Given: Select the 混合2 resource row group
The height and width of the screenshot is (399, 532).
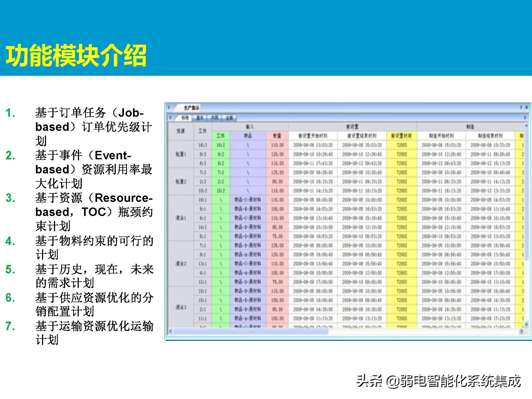Looking at the screenshot, I should pos(181,264).
